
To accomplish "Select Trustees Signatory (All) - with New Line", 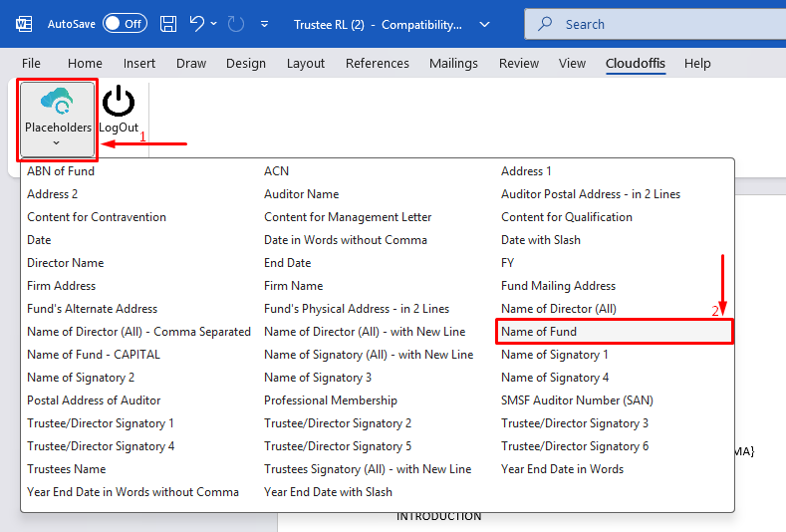I will click(368, 469).
